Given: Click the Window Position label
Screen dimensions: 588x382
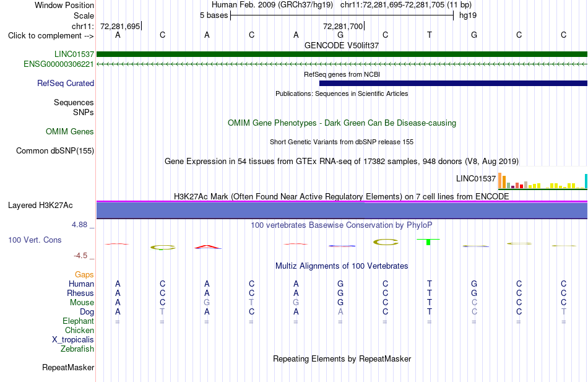Looking at the screenshot, I should coord(64,5).
